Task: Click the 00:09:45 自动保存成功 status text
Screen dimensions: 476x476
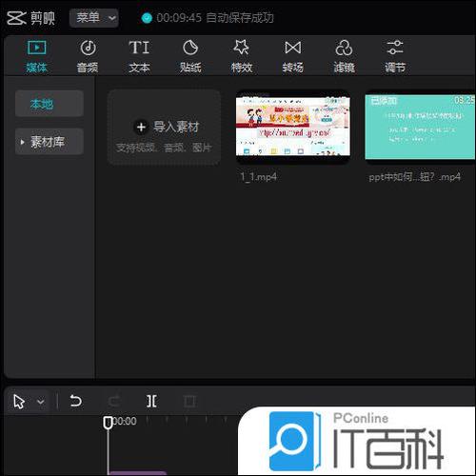Action: [x=215, y=18]
